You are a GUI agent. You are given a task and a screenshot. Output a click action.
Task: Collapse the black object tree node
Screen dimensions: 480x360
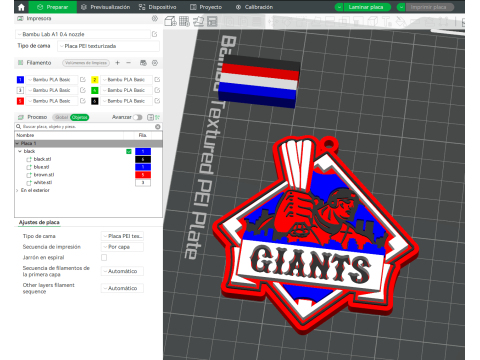[20, 151]
